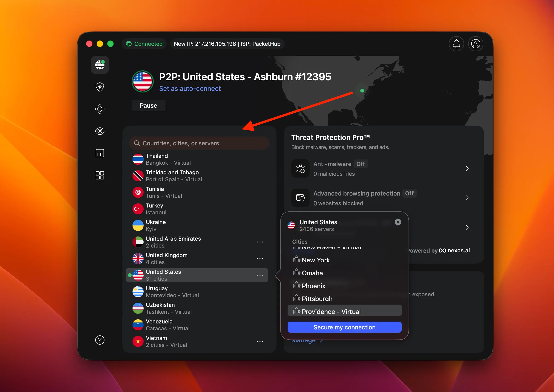Screen dimensions: 554x392
Task: Open the apps grid icon in sidebar
Action: click(99, 175)
